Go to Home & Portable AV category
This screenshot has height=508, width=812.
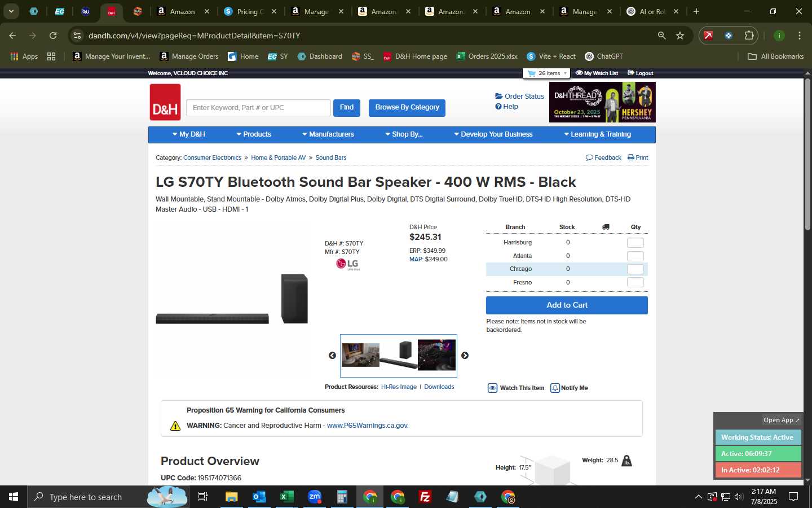[x=278, y=158]
